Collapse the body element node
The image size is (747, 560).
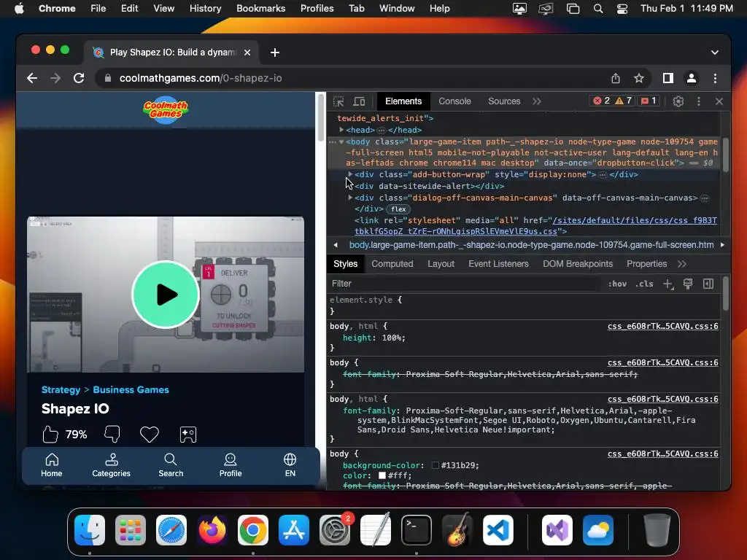click(x=341, y=141)
